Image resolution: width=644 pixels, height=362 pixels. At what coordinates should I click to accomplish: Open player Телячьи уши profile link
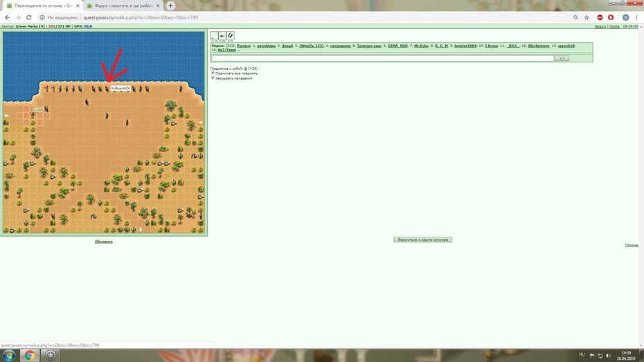pyautogui.click(x=369, y=46)
